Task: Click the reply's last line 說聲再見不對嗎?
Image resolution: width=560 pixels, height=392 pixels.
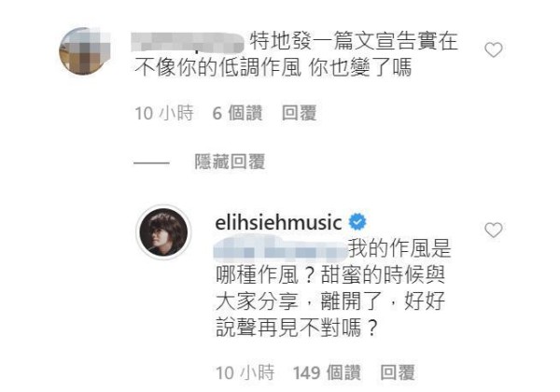Action: click(297, 328)
